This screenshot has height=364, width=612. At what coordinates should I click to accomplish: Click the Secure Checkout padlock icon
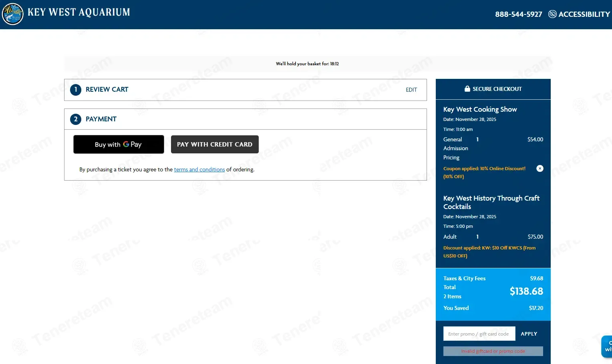coord(467,89)
